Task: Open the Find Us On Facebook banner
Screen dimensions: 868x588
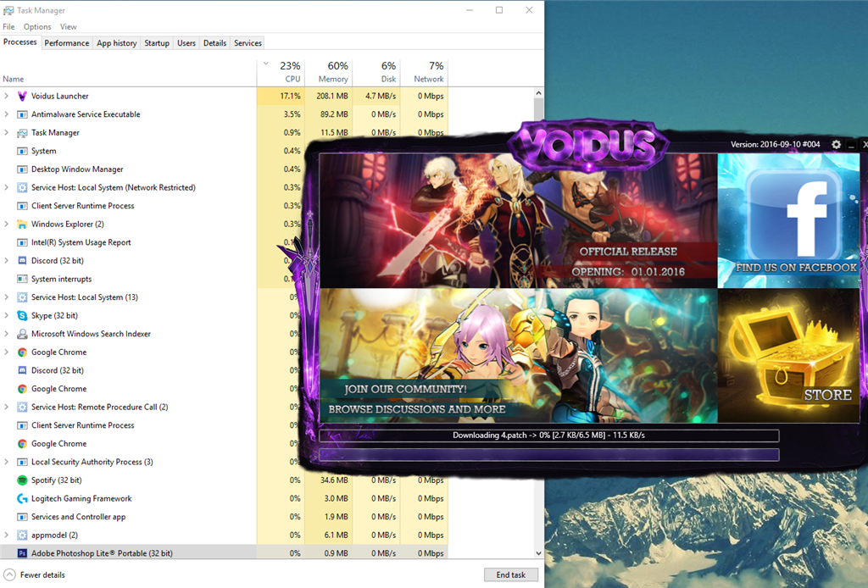Action: 788,220
